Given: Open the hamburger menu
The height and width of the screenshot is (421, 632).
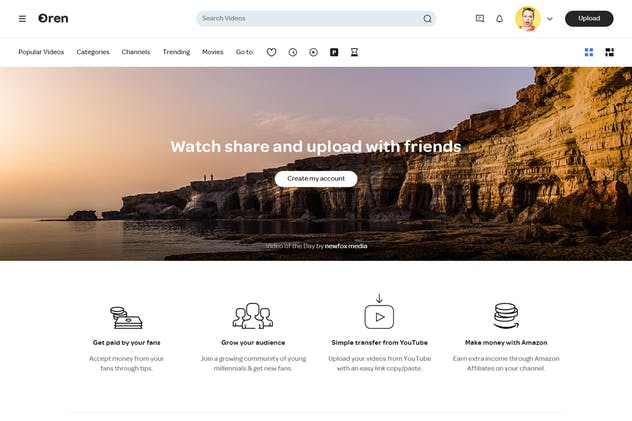Looking at the screenshot, I should [22, 19].
